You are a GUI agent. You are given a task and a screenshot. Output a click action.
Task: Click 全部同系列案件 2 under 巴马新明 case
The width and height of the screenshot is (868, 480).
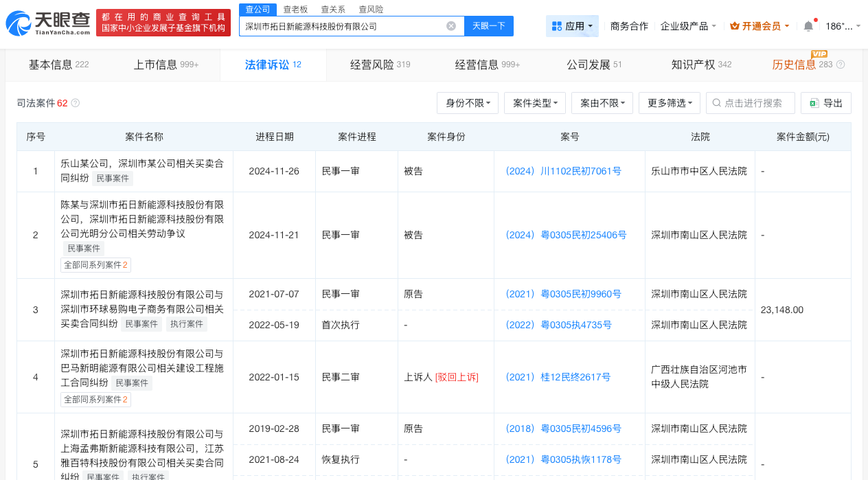coord(95,400)
